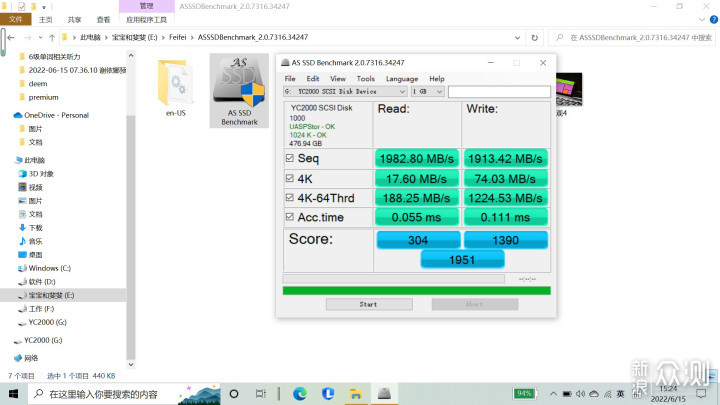This screenshot has height=405, width=720.
Task: Click the green benchmark progress bar
Action: tap(416, 290)
